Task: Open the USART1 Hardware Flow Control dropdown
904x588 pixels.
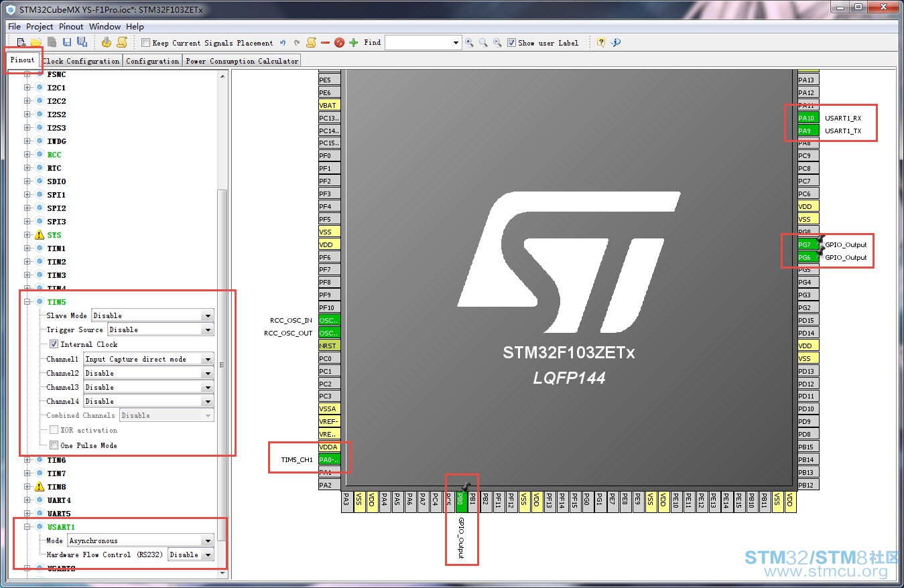Action: click(x=191, y=555)
